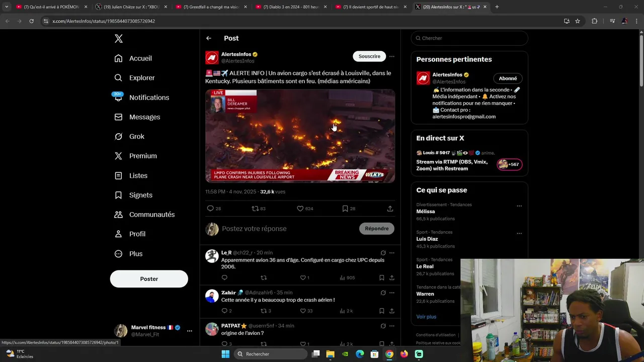Image resolution: width=644 pixels, height=362 pixels.
Task: Open a new browser tab
Action: [497, 7]
